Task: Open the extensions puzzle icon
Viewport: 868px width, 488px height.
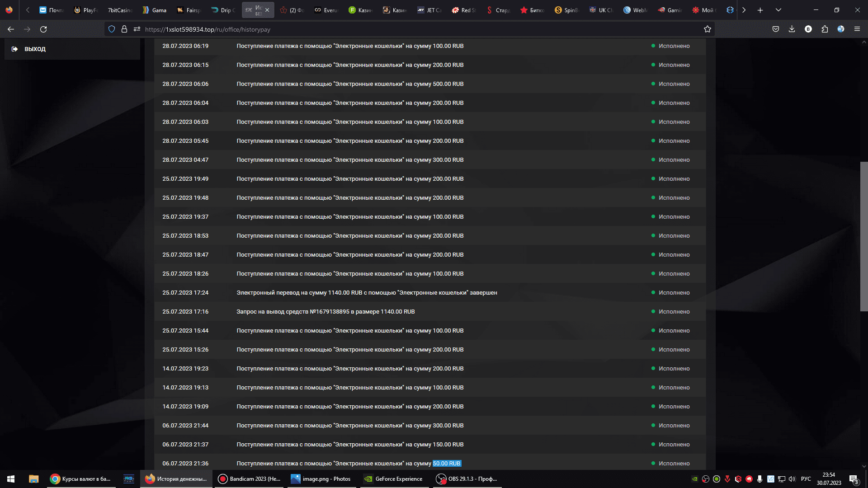Action: [x=825, y=29]
